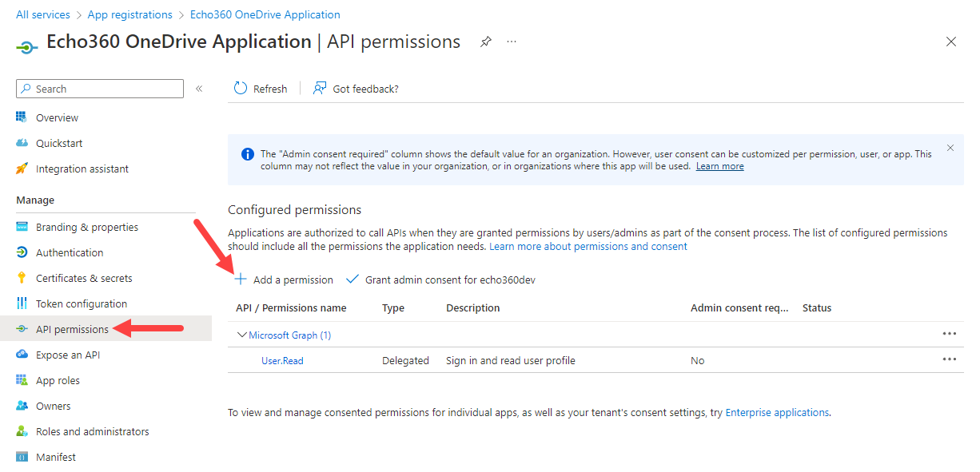Click the App roles icon
980x472 pixels.
point(22,380)
